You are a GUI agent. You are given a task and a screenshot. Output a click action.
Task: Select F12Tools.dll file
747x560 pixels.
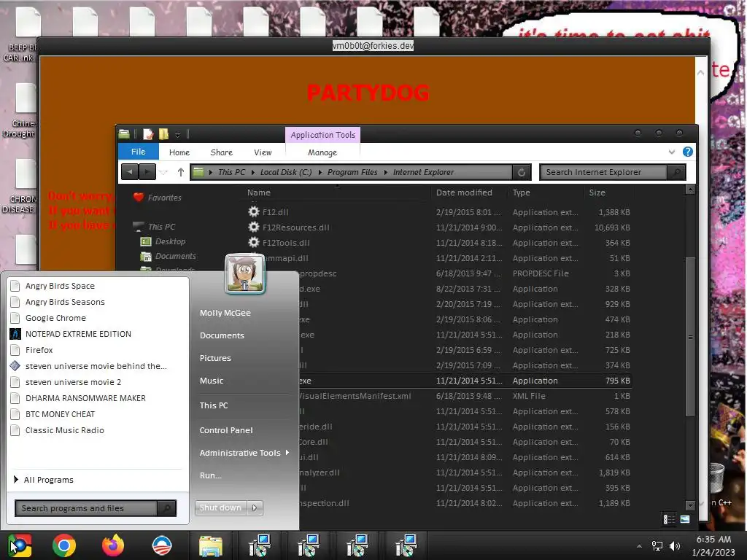click(x=286, y=243)
